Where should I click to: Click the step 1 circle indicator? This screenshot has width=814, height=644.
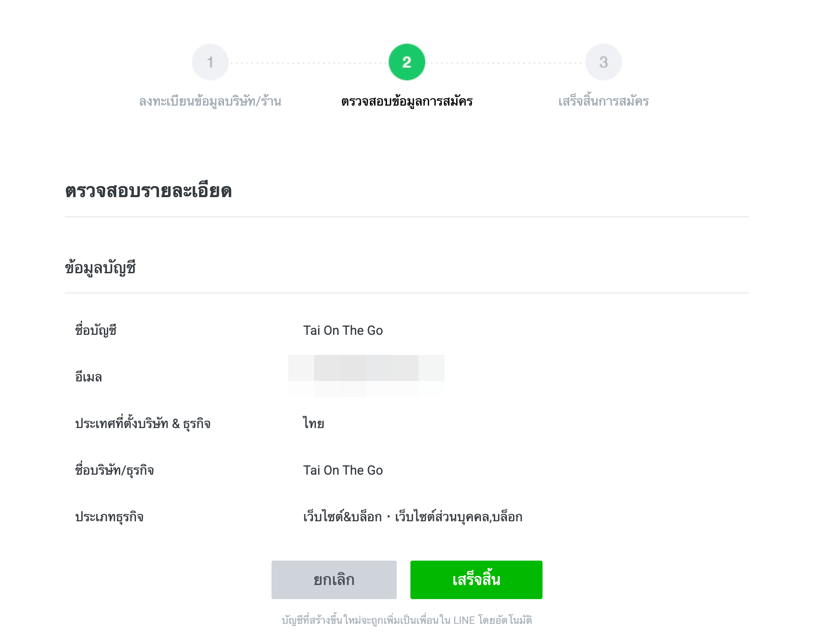[210, 62]
